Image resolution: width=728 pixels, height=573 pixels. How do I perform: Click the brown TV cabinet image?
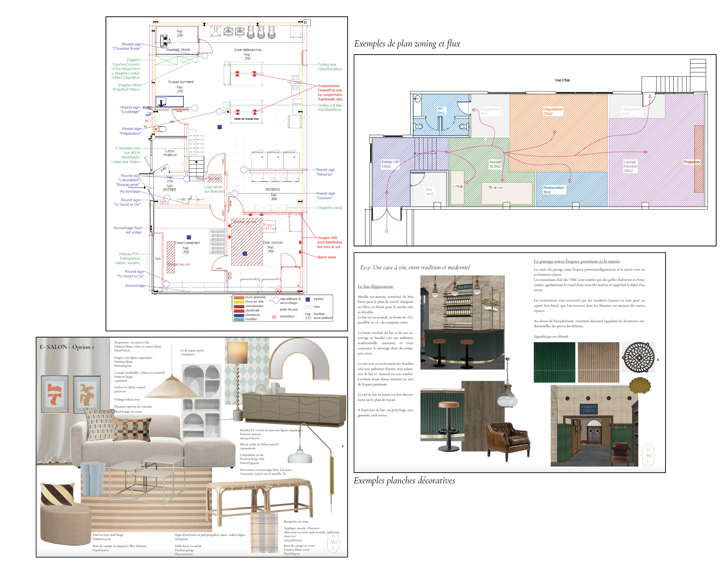point(294,409)
